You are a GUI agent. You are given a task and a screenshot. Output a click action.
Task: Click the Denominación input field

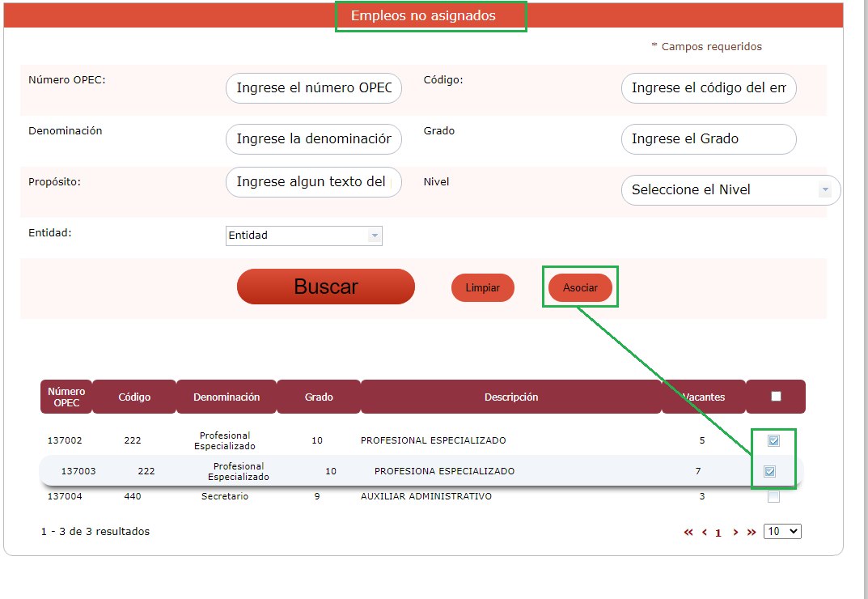[x=313, y=139]
